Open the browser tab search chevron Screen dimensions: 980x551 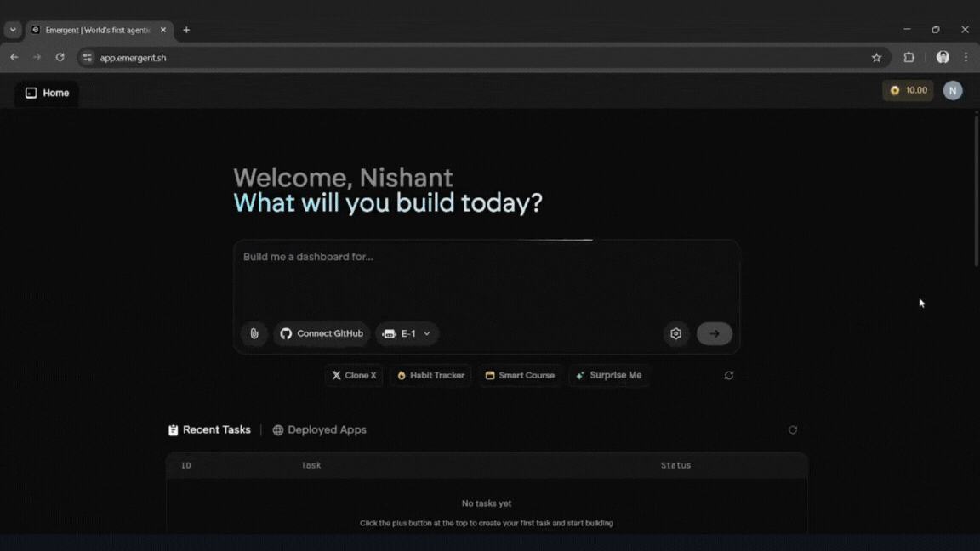click(x=12, y=29)
